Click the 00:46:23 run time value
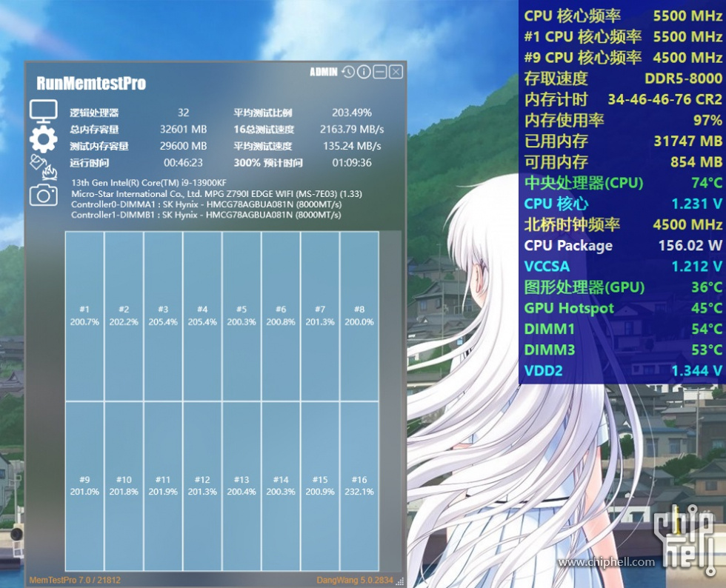The width and height of the screenshot is (726, 588). pos(184,162)
